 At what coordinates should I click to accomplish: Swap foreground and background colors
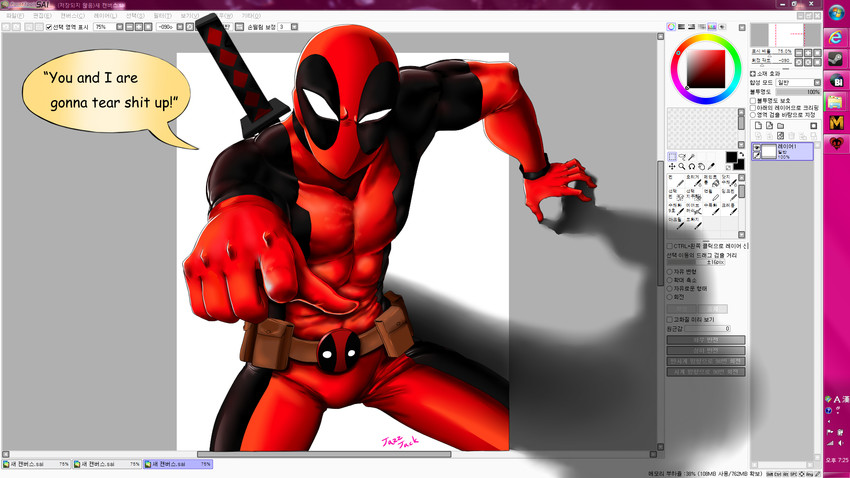pyautogui.click(x=742, y=154)
